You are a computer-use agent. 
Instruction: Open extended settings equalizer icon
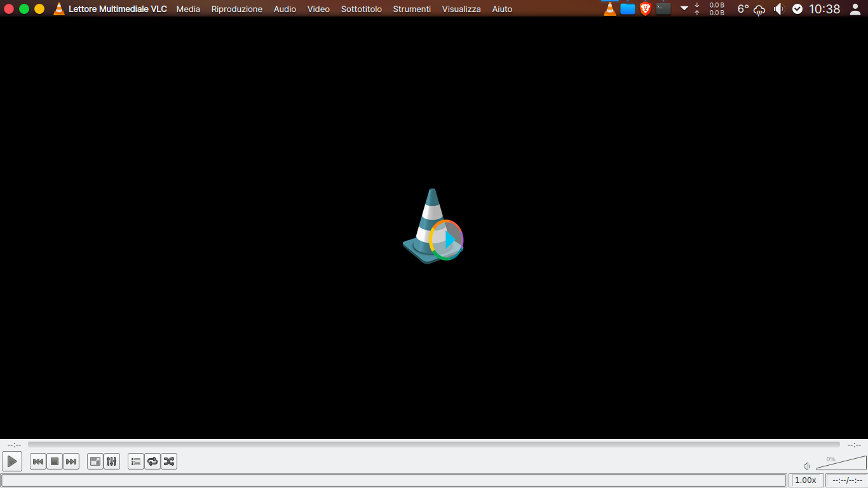pos(112,462)
